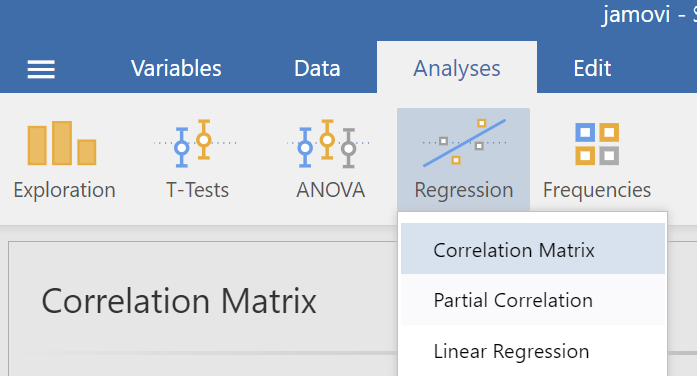Viewport: 697px width, 376px height.
Task: Switch to the Variables tab
Action: (176, 68)
